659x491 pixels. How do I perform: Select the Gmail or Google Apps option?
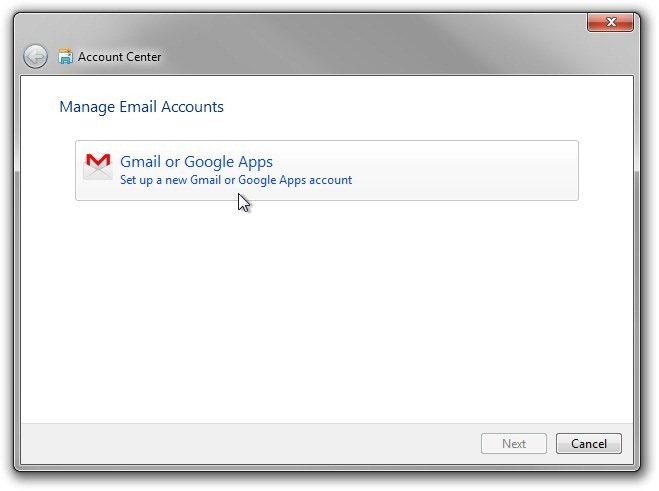point(327,170)
